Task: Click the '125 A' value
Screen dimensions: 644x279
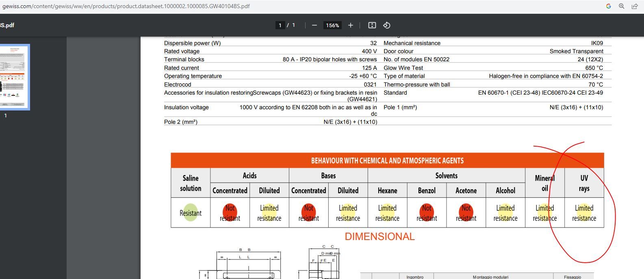Action: (369, 68)
